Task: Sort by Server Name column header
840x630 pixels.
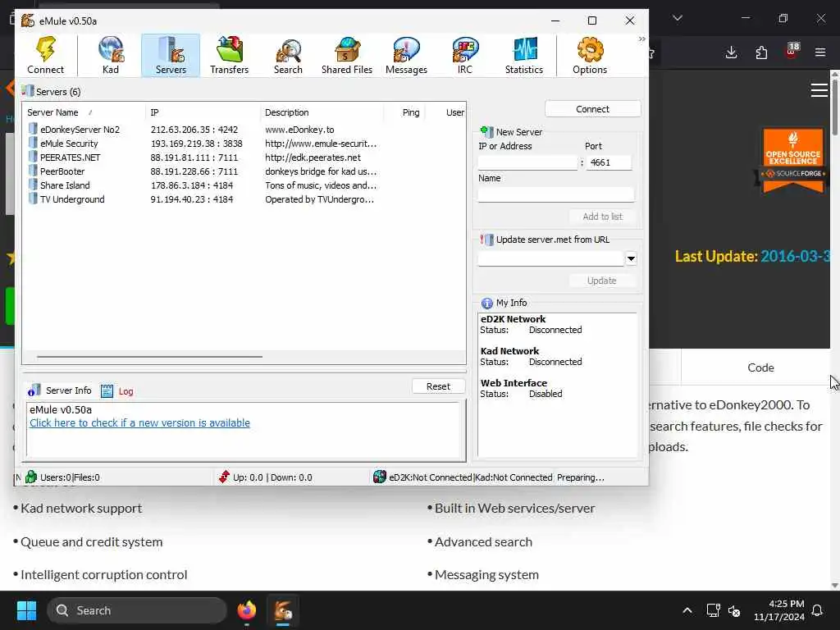Action: click(84, 112)
